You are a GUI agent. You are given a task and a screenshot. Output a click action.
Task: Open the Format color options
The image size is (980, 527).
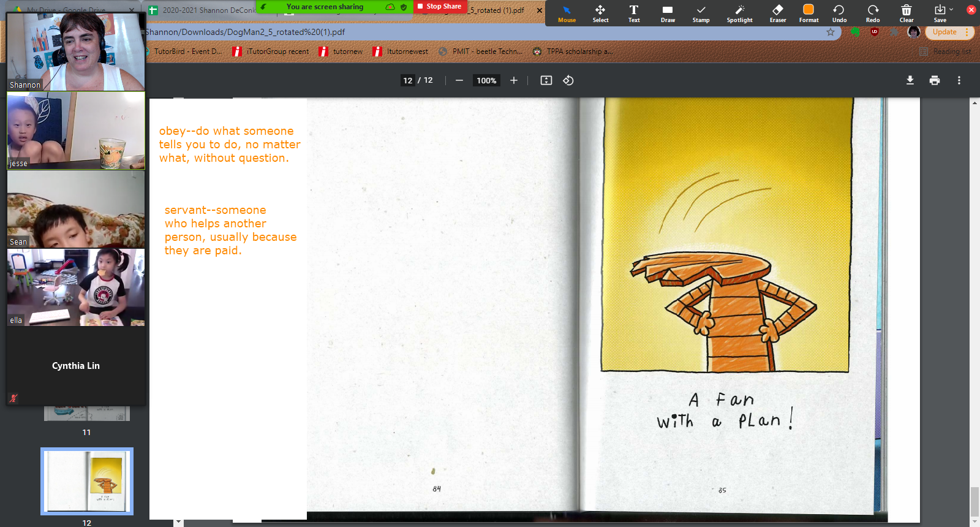point(809,13)
